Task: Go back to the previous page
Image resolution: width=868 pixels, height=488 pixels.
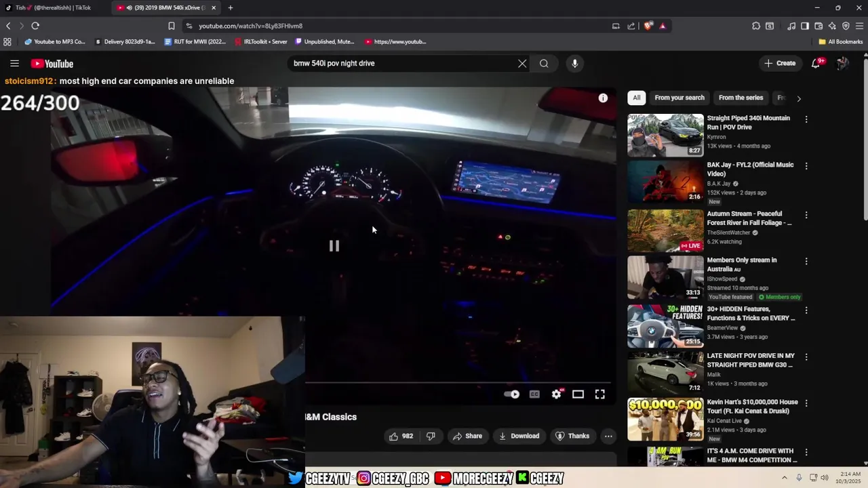Action: [8, 26]
